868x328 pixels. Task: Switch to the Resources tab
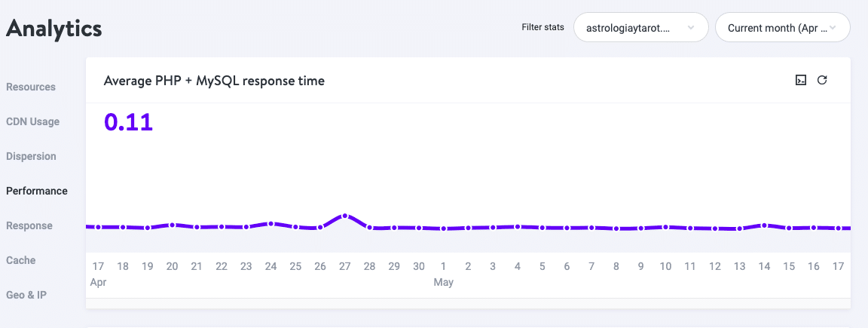[31, 87]
